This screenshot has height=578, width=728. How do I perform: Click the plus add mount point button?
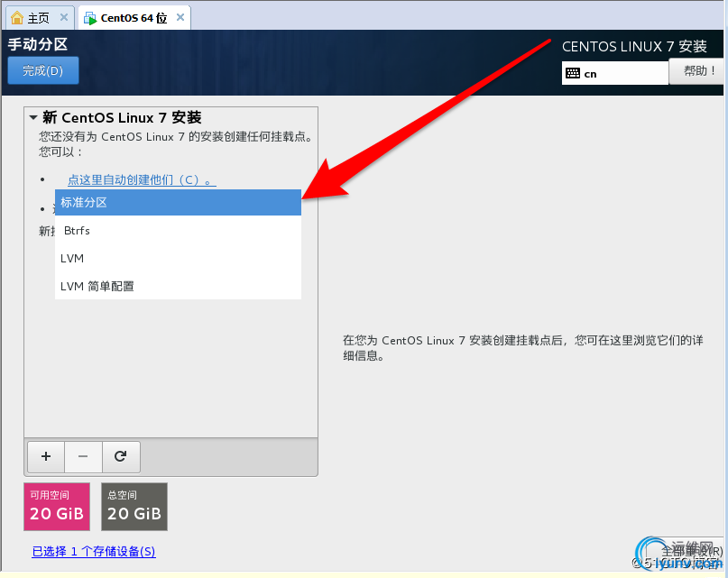pyautogui.click(x=46, y=457)
